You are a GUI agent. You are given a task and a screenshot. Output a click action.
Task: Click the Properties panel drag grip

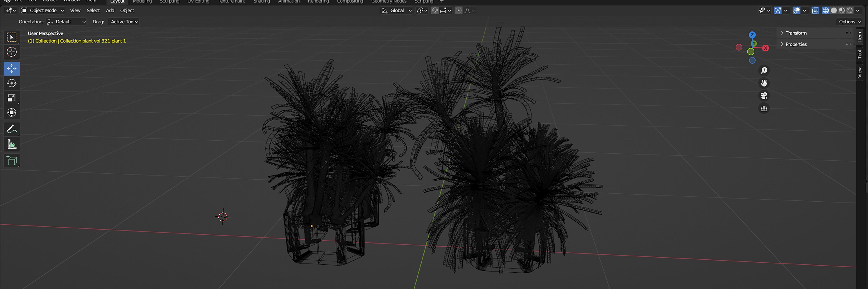click(848, 44)
